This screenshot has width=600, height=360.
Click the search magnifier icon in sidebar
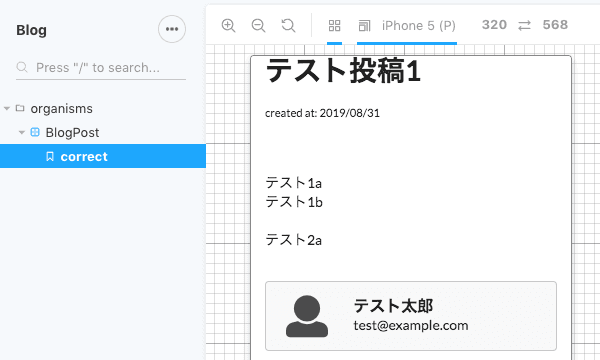click(x=22, y=67)
